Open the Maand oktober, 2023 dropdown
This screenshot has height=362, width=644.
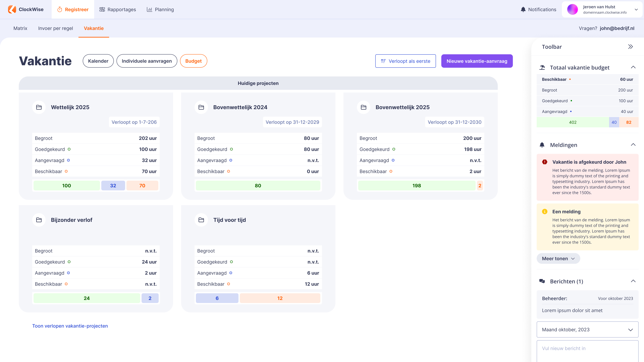point(587,330)
